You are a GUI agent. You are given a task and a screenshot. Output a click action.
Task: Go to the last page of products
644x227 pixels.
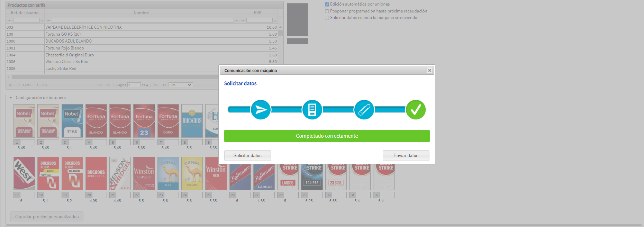pyautogui.click(x=164, y=85)
